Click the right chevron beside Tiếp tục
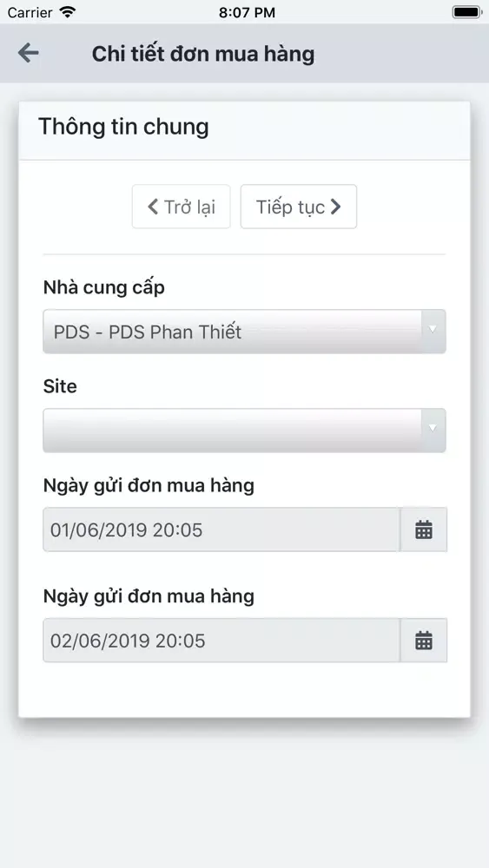Image resolution: width=489 pixels, height=868 pixels. pyautogui.click(x=335, y=207)
